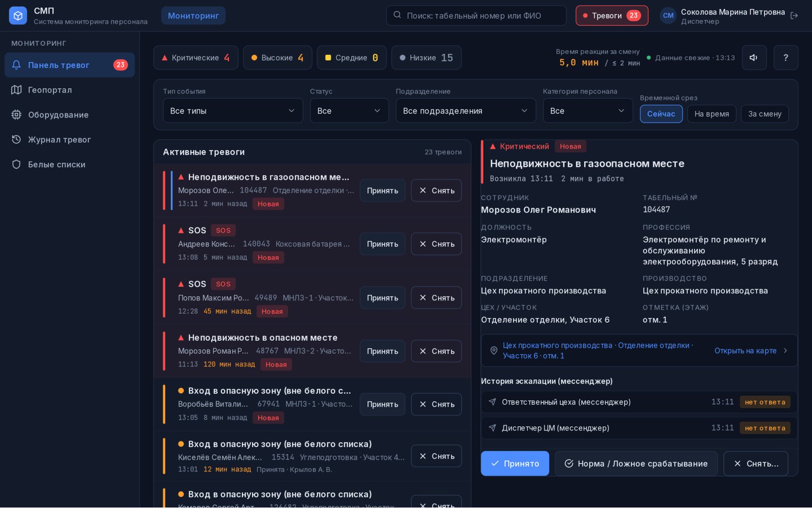Select the Сейчас time slice

pos(661,114)
